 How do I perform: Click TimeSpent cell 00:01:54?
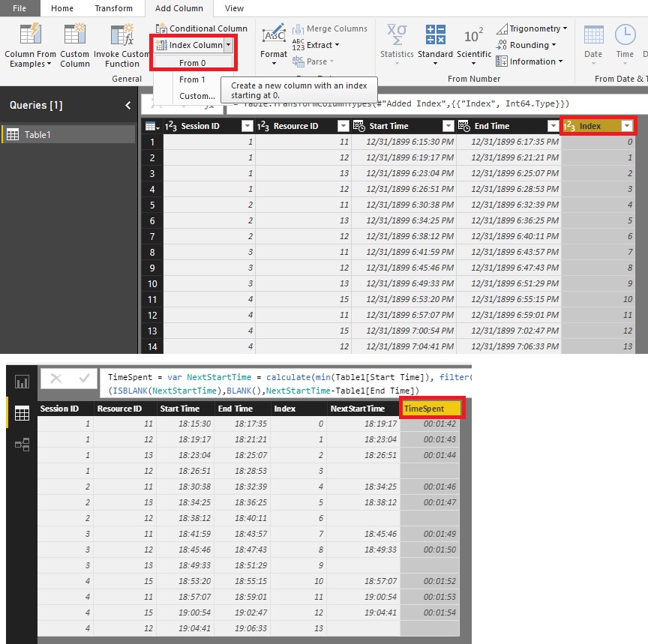(430, 613)
